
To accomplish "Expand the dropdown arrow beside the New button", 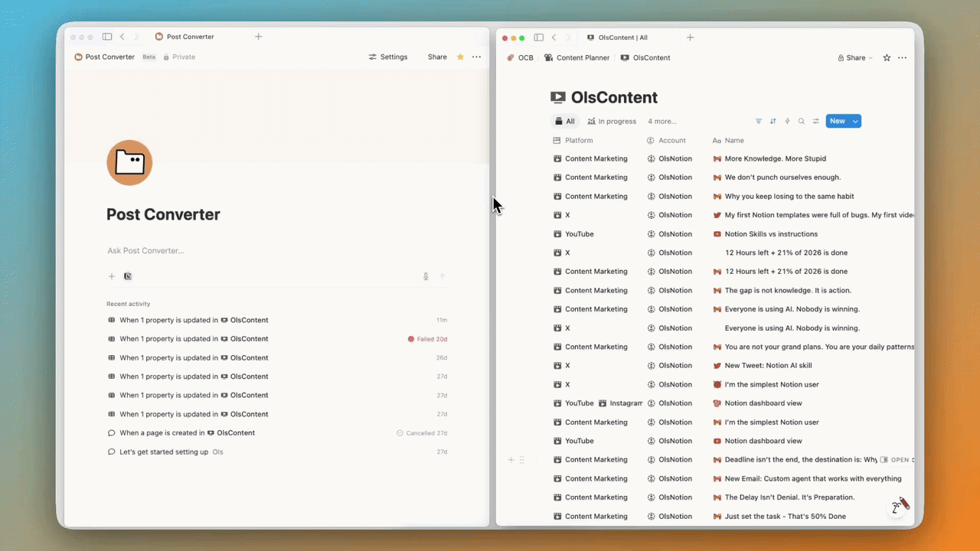I will pos(856,121).
